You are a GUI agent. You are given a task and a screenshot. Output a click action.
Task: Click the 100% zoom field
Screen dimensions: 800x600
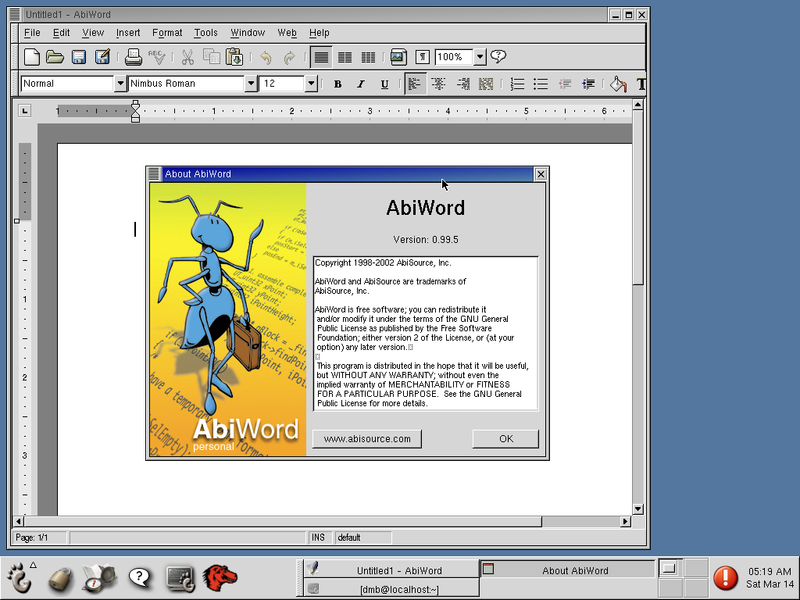pyautogui.click(x=454, y=57)
